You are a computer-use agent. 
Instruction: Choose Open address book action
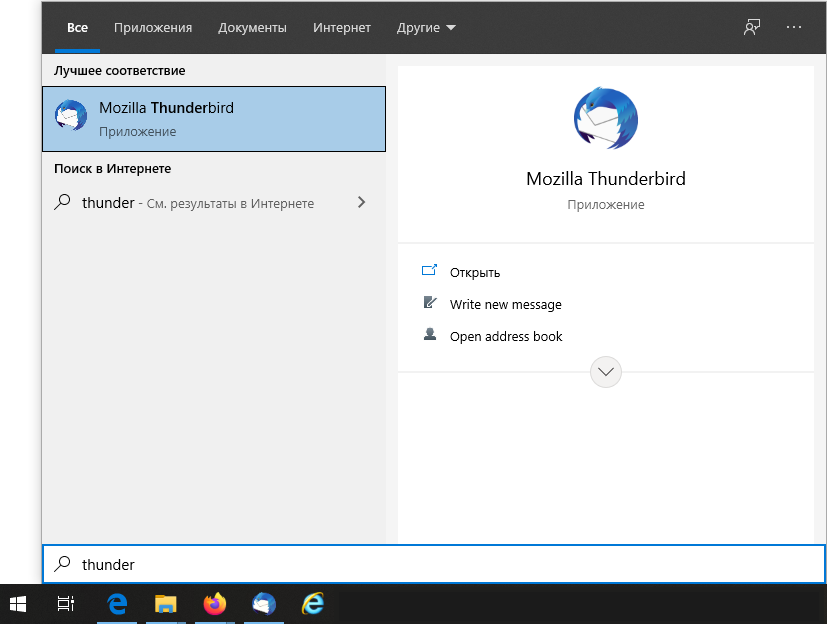(505, 336)
